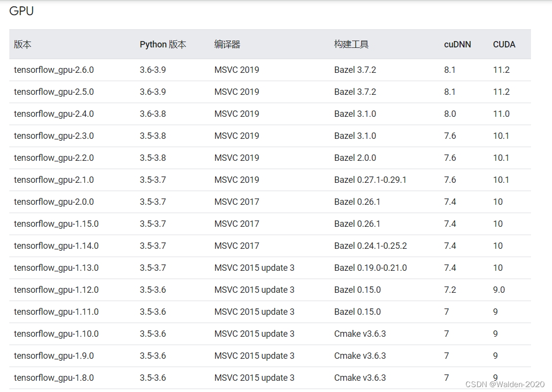The image size is (552, 392).
Task: Click the cuDNN column header
Action: pyautogui.click(x=457, y=44)
